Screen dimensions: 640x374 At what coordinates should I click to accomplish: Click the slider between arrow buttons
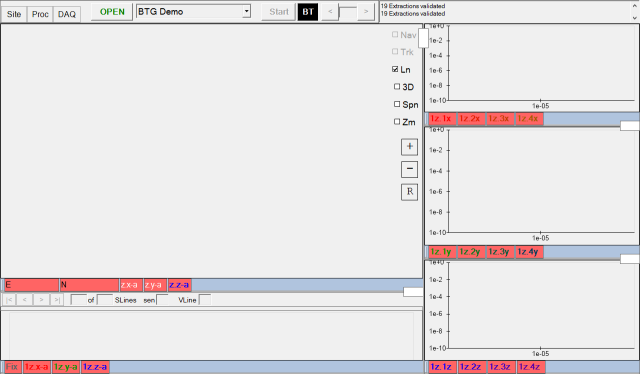point(348,12)
